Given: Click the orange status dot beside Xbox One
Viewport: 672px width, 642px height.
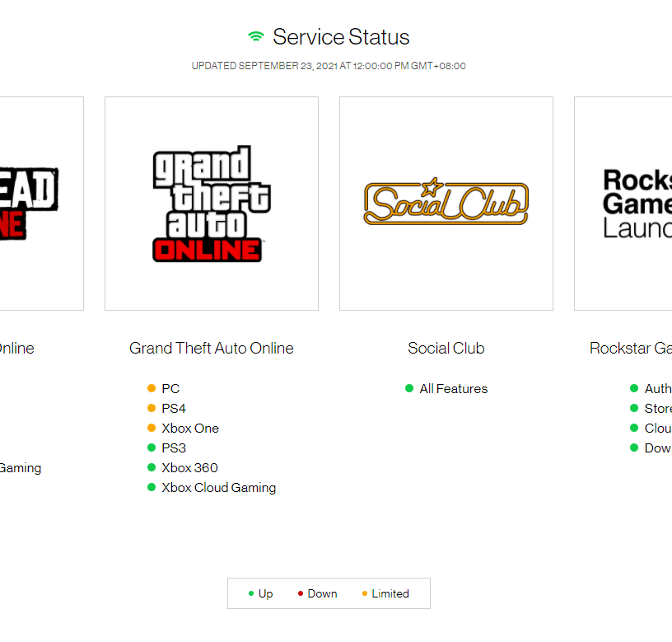Looking at the screenshot, I should pyautogui.click(x=152, y=428).
